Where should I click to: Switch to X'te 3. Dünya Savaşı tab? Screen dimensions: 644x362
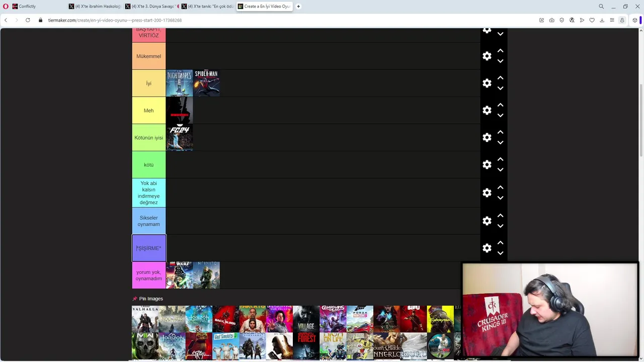pyautogui.click(x=151, y=7)
